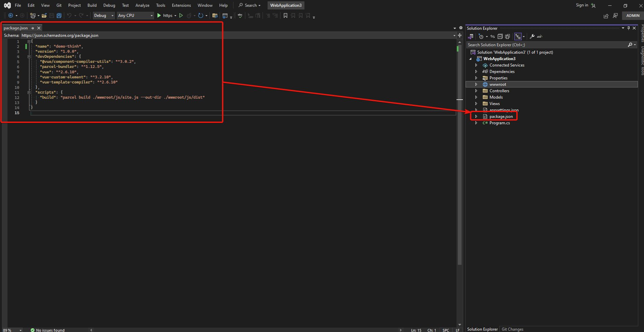644x332 pixels.
Task: Toggle pin on package.json tab
Action: pyautogui.click(x=33, y=28)
